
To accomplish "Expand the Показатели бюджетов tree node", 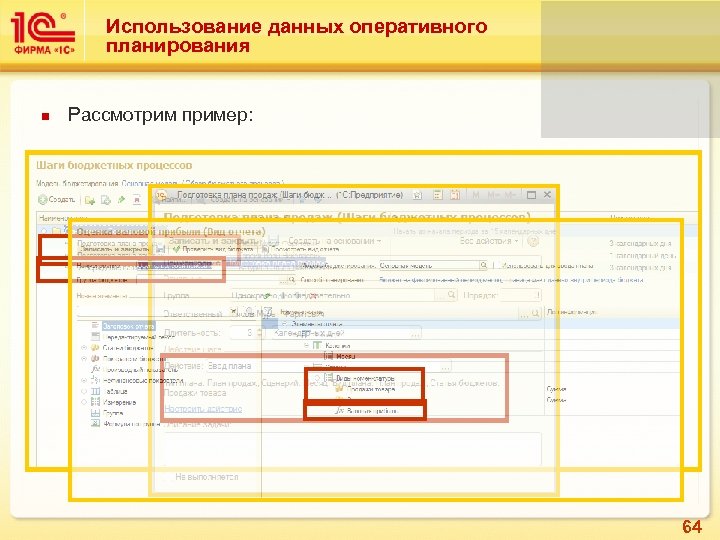I will (84, 359).
